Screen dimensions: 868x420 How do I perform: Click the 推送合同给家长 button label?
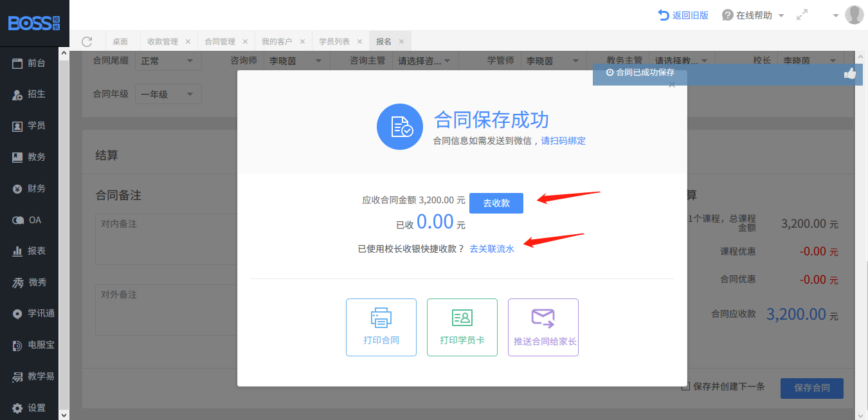pos(545,342)
